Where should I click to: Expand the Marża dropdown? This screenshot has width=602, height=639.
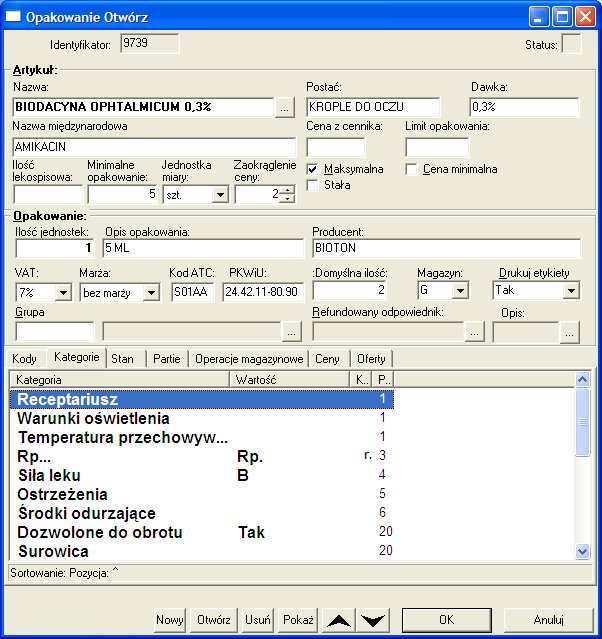[151, 292]
